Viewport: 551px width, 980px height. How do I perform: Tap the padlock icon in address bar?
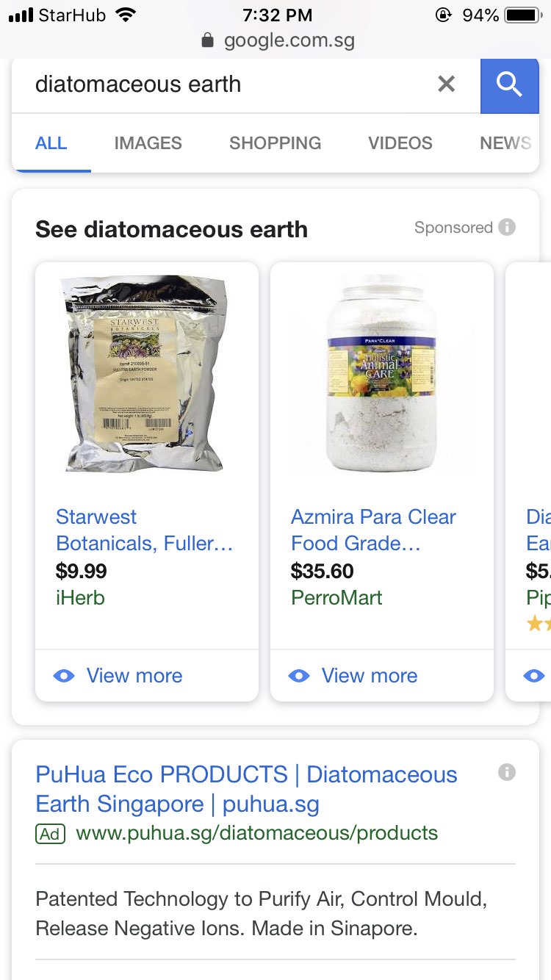[x=209, y=40]
